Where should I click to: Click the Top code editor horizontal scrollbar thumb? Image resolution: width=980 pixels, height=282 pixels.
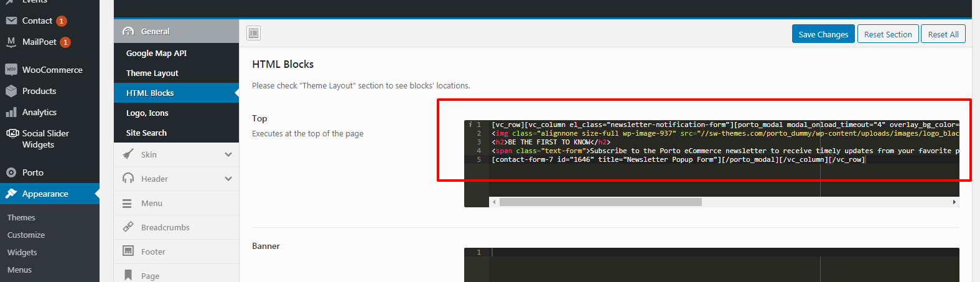pos(600,202)
